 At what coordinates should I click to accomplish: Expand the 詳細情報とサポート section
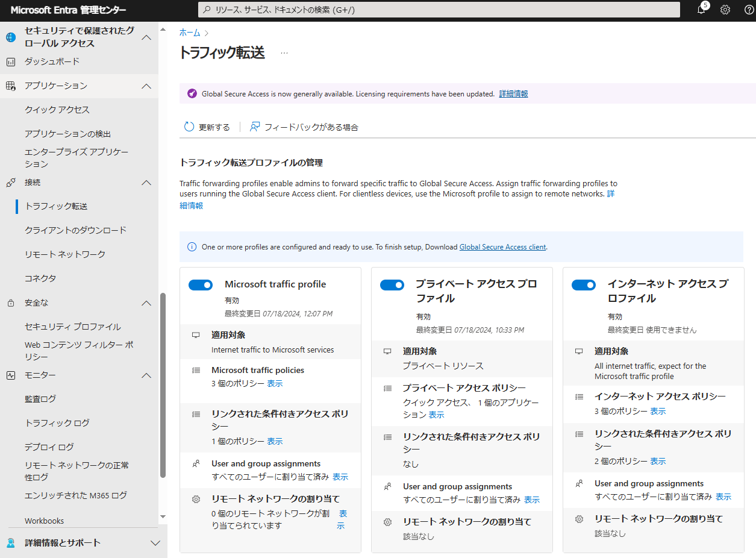pyautogui.click(x=155, y=543)
